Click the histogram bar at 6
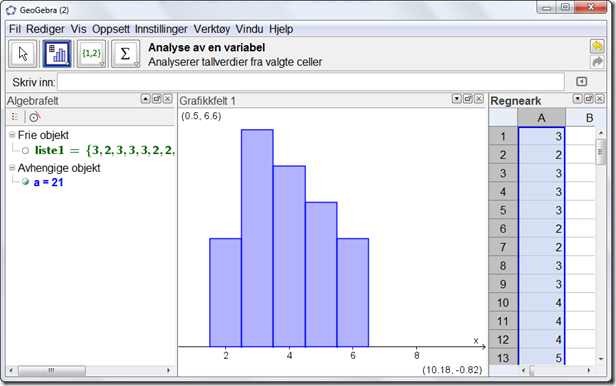Screen dimensions: 616x386 (x=353, y=293)
